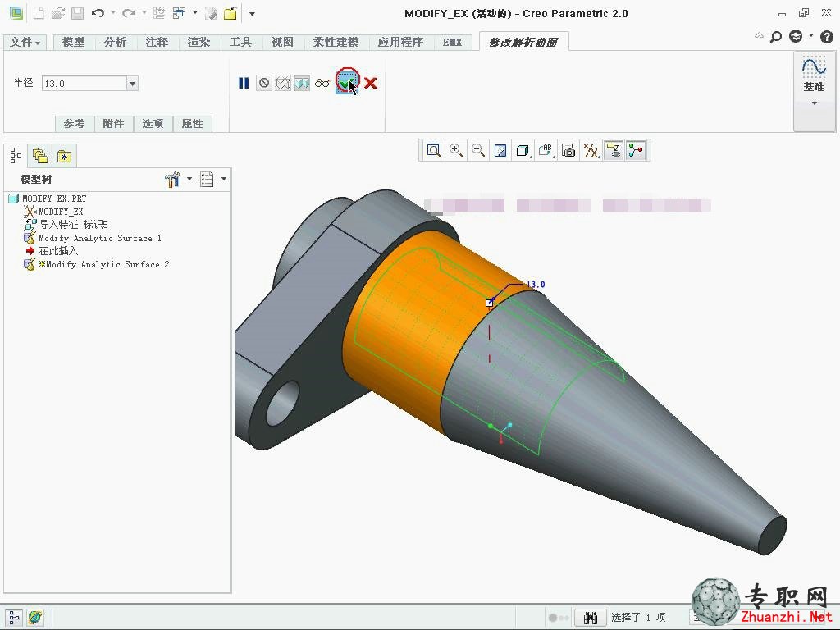The image size is (840, 630).
Task: Click the Refit view icon
Action: point(433,151)
